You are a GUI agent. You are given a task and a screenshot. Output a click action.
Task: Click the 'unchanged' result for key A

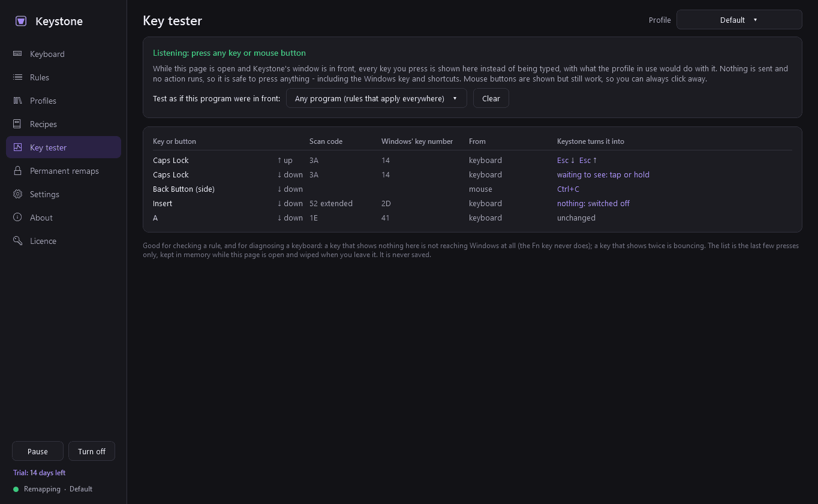(576, 218)
